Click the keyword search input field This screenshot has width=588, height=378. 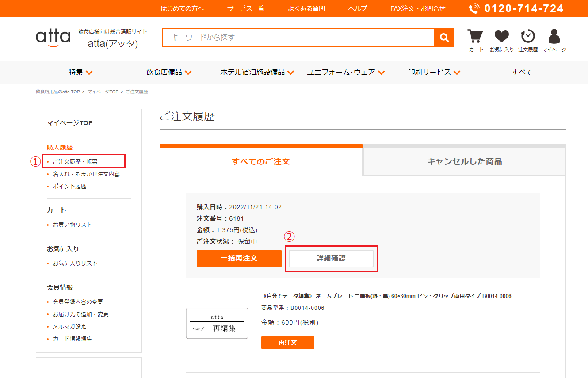[298, 38]
